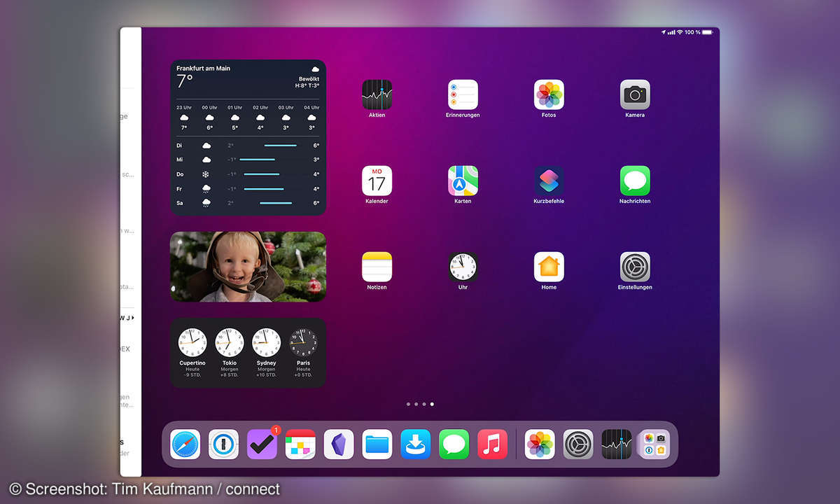Screen dimensions: 840x504
Task: Tap the 'Mi' daily forecast row
Action: click(x=248, y=160)
